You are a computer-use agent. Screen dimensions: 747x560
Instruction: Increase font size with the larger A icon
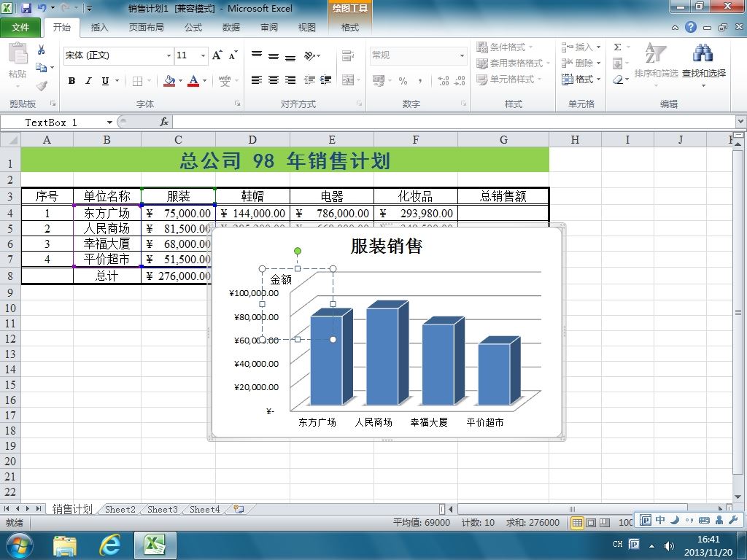217,55
